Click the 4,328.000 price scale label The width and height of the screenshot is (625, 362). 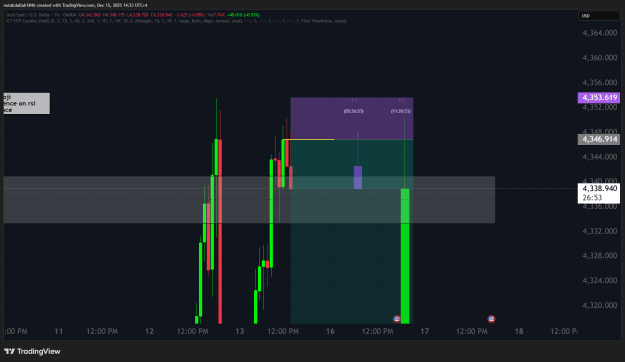point(599,256)
